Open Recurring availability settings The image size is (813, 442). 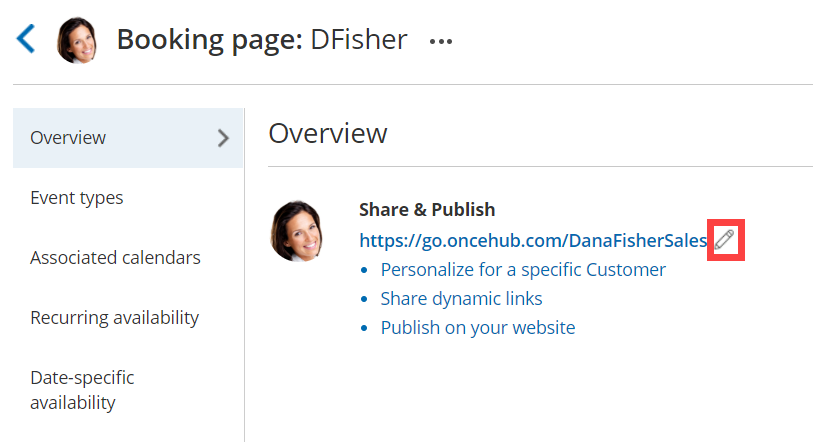[114, 318]
